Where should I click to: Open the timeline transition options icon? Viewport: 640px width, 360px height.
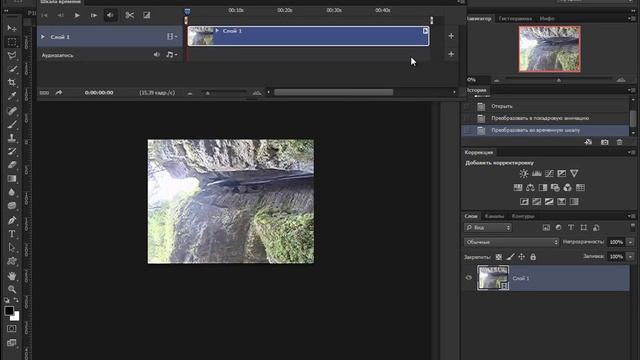tap(147, 16)
